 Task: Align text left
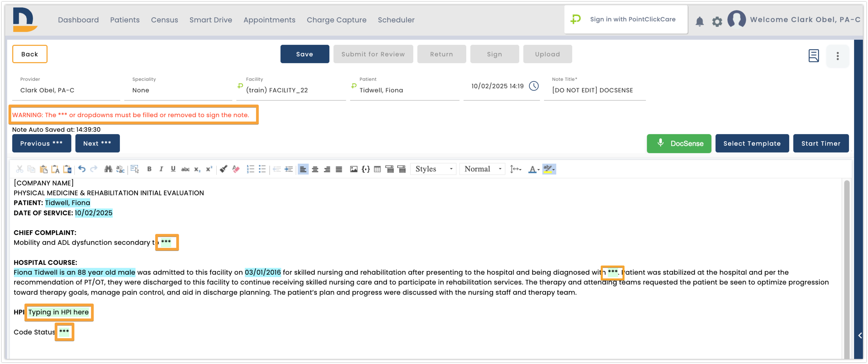303,169
